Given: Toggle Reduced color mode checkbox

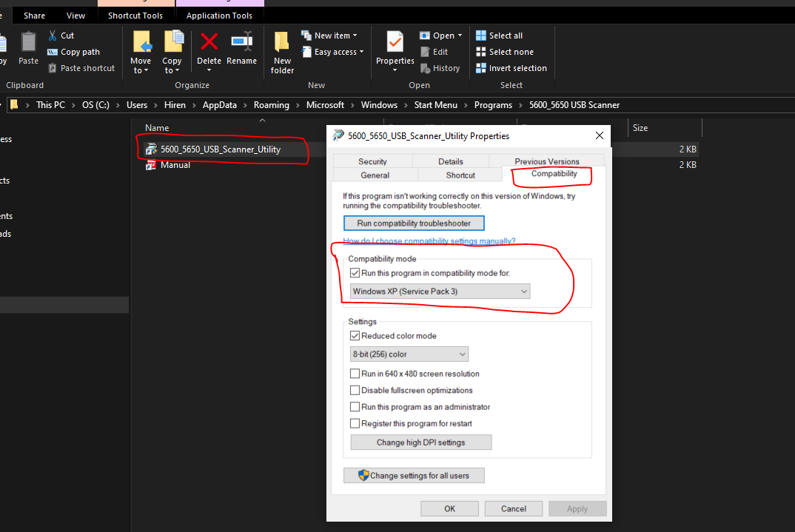Looking at the screenshot, I should pyautogui.click(x=355, y=336).
